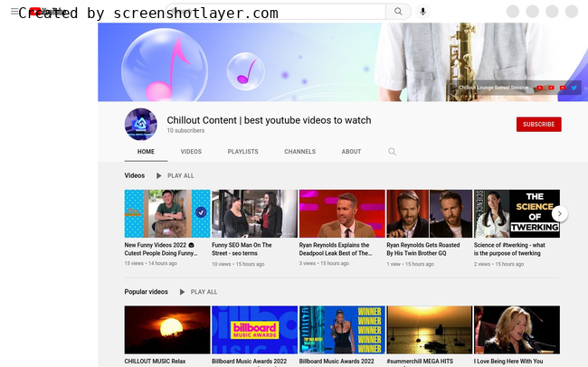Subscribe to the channel

tap(538, 124)
